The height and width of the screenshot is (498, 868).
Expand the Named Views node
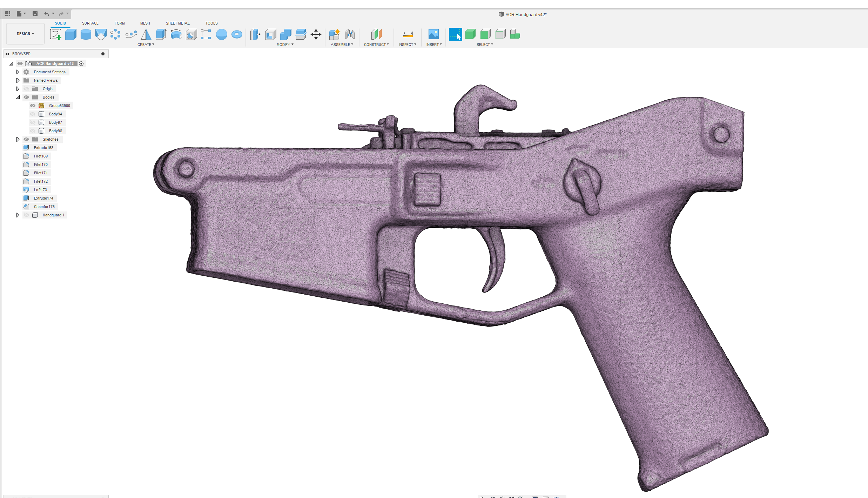[x=18, y=80]
